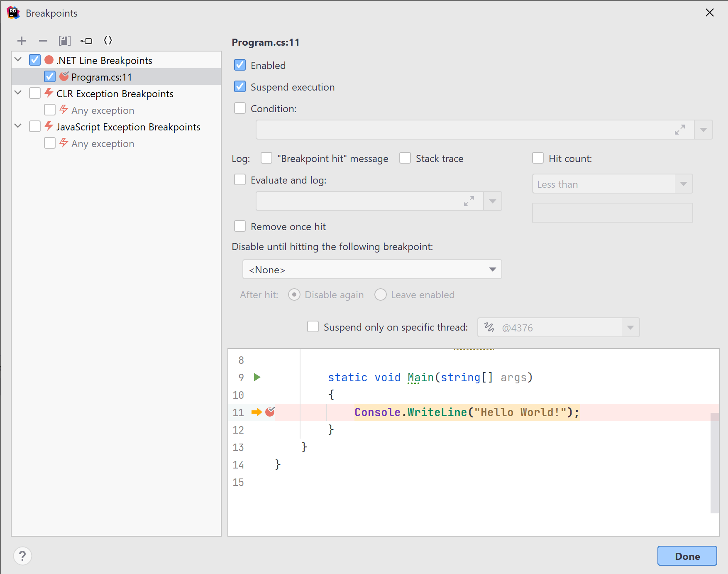
Task: Expand the Evaluate and log editor icon
Action: [469, 201]
